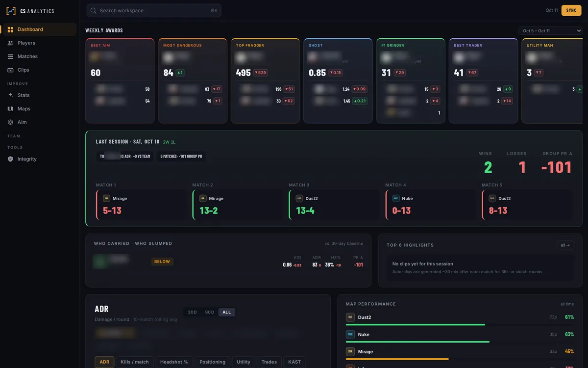
Task: Open the Oct 5 – Oct 11 date dropdown
Action: pyautogui.click(x=551, y=30)
